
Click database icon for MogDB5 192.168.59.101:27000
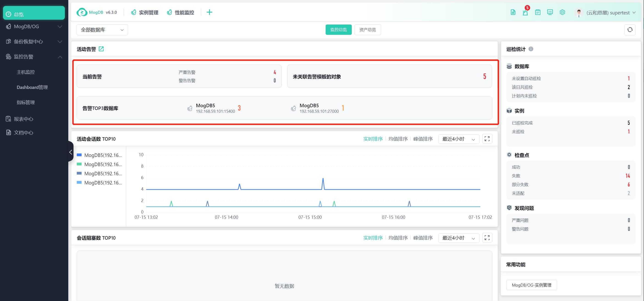294,108
